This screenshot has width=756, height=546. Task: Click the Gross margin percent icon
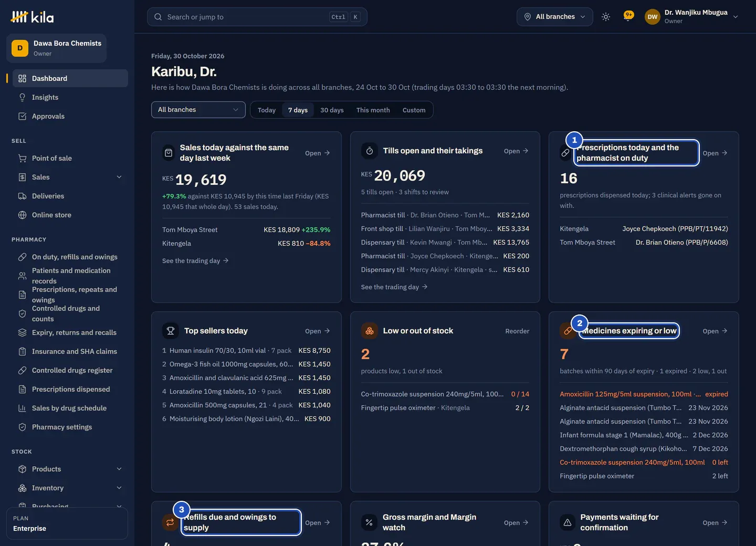point(369,522)
